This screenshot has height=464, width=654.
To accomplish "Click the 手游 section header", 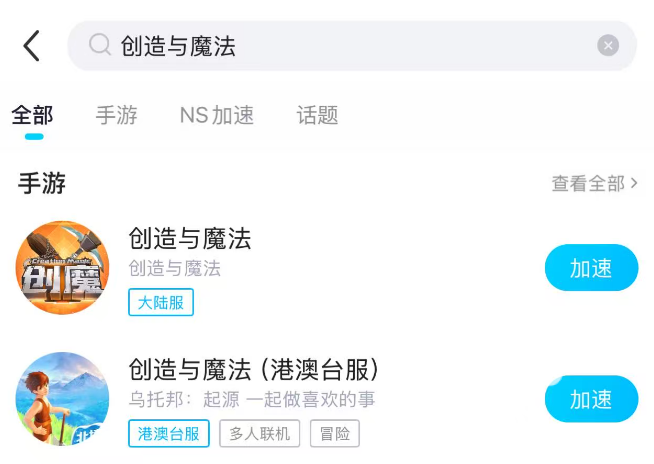I will click(42, 183).
